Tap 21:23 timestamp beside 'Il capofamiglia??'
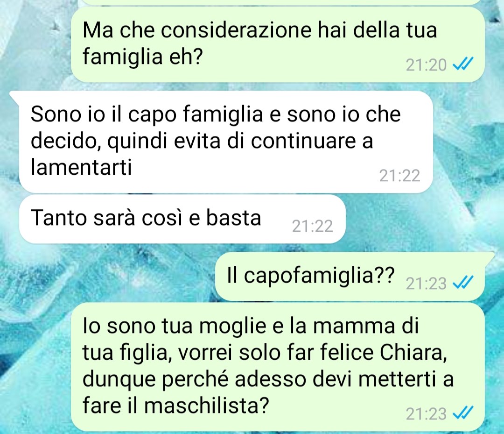The image size is (504, 434). 426,284
